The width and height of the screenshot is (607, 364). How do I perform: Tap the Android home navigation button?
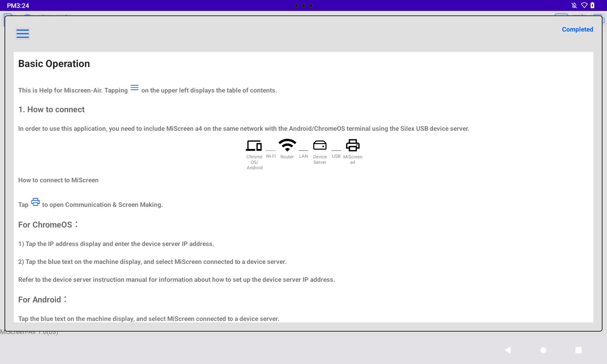pos(543,350)
